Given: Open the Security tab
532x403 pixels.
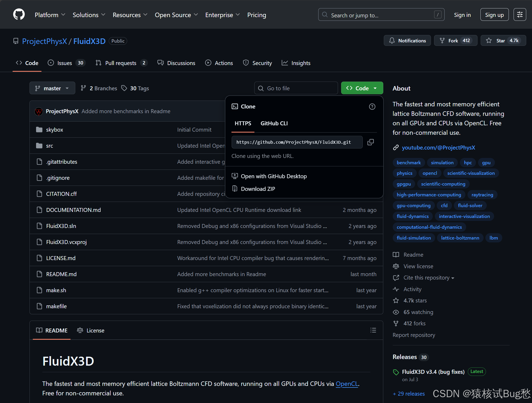Looking at the screenshot, I should click(x=257, y=63).
